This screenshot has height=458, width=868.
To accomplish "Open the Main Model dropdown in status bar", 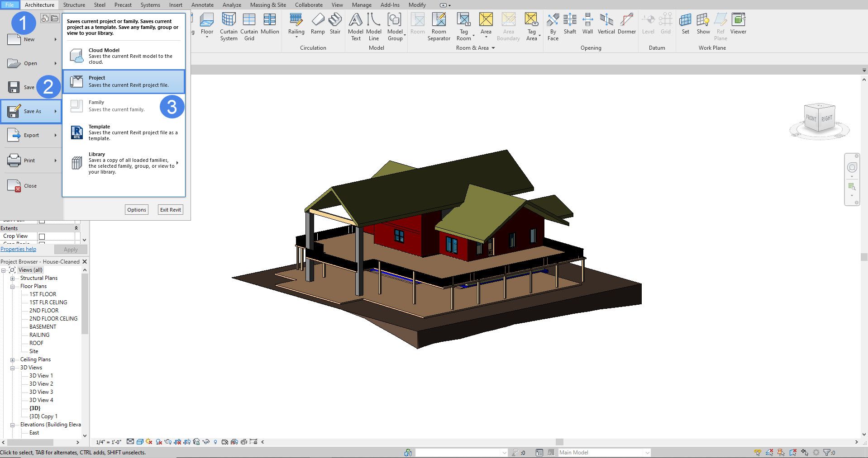I will click(647, 453).
